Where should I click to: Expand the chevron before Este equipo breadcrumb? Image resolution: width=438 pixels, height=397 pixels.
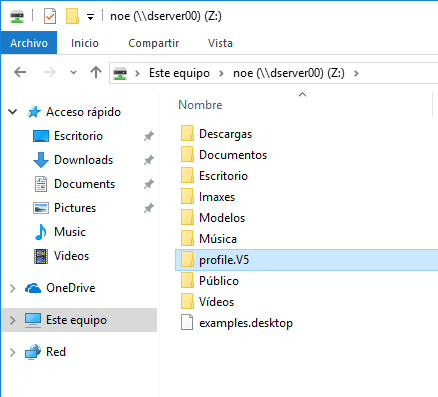(x=137, y=73)
